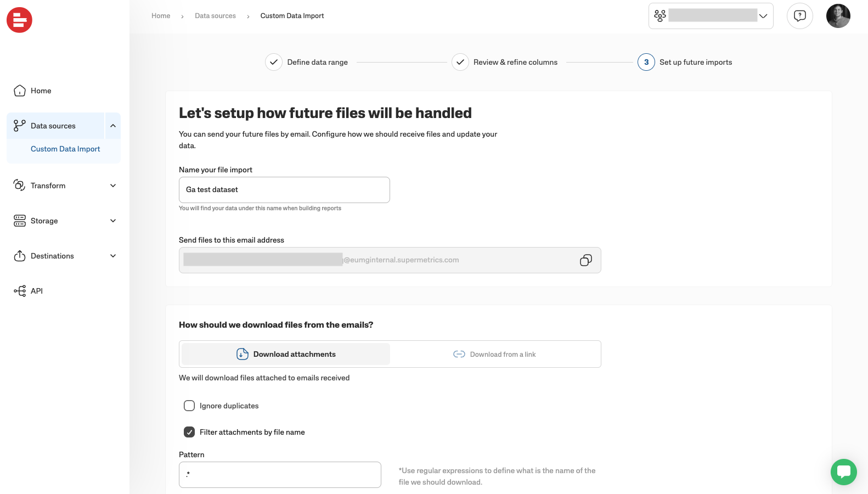The height and width of the screenshot is (494, 868).
Task: Copy the import email address
Action: tap(585, 260)
